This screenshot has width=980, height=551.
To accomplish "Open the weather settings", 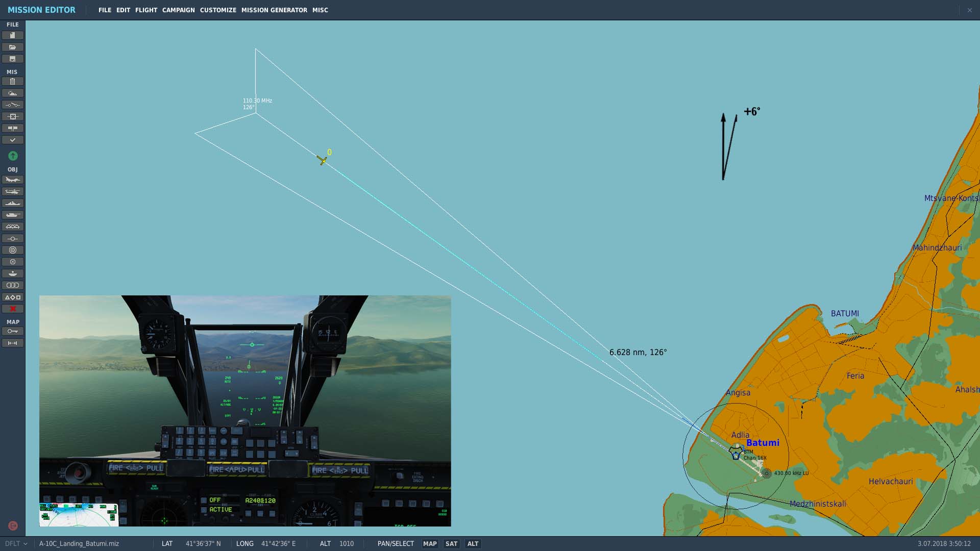I will tap(13, 93).
